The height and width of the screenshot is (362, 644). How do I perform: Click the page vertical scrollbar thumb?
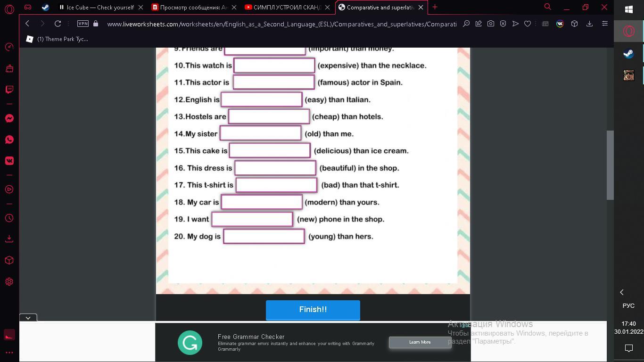tap(610, 165)
